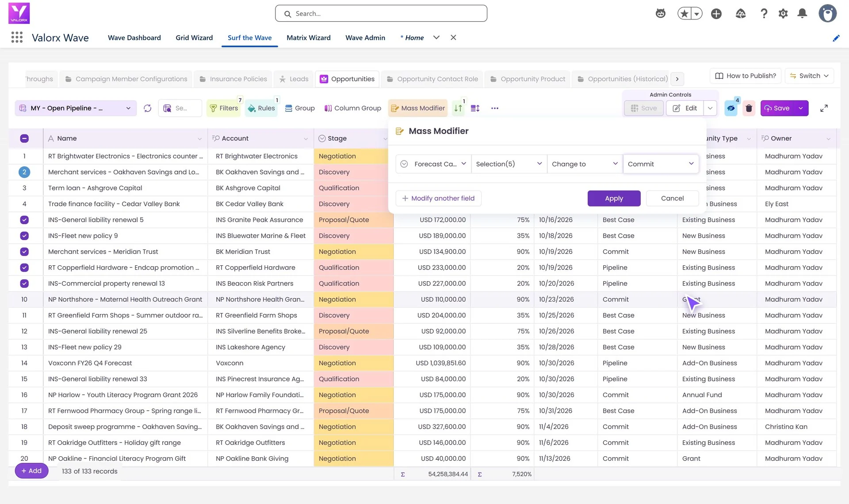Open the more options ellipsis menu
Viewport: 849px width, 504px height.
495,108
